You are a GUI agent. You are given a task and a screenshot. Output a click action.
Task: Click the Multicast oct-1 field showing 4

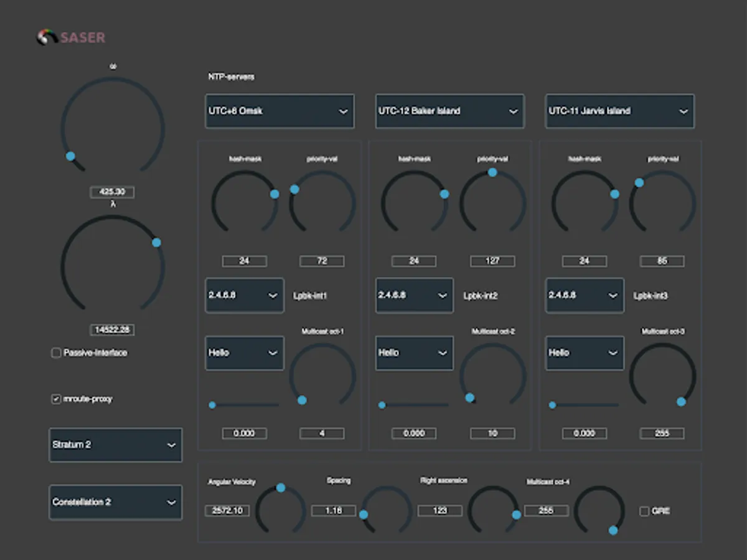pos(322,434)
